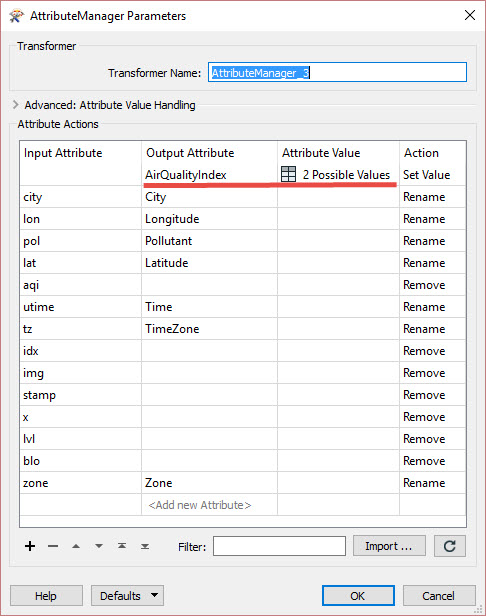Click the Cancel button
This screenshot has width=486, height=616.
[439, 596]
